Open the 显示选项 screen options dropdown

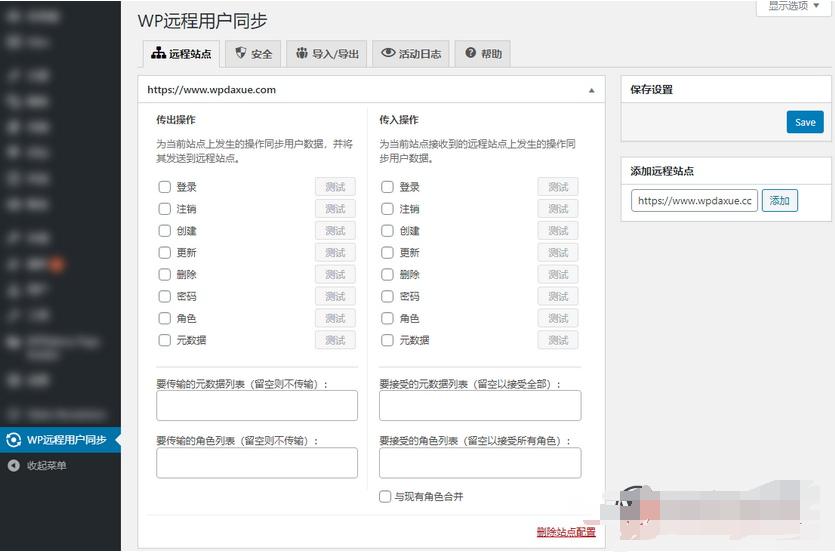click(793, 6)
